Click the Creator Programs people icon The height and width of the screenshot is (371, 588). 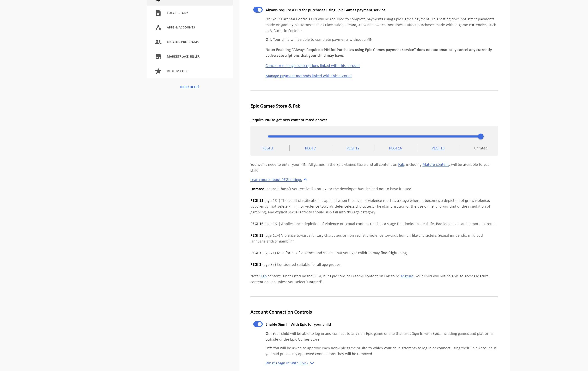158,42
